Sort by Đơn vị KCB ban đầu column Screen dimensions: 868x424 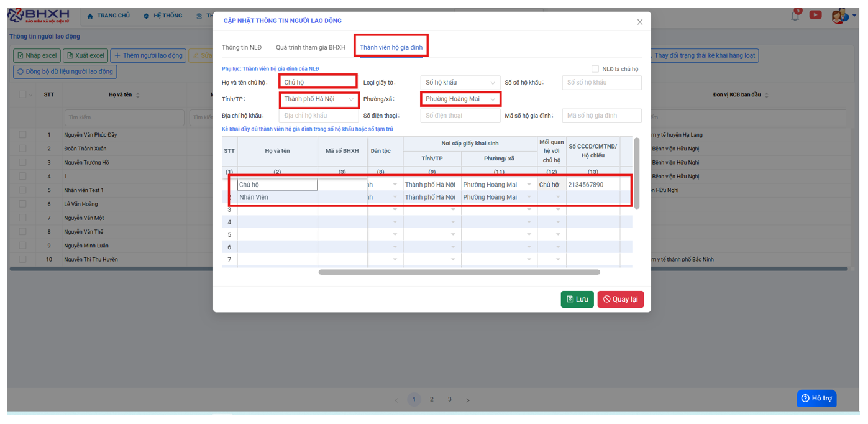coord(767,95)
